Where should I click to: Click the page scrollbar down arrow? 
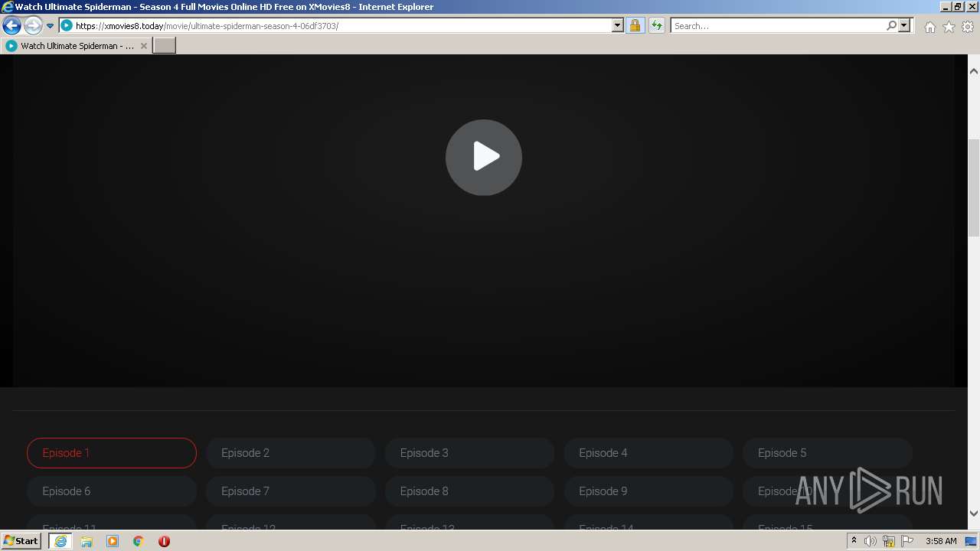tap(974, 514)
